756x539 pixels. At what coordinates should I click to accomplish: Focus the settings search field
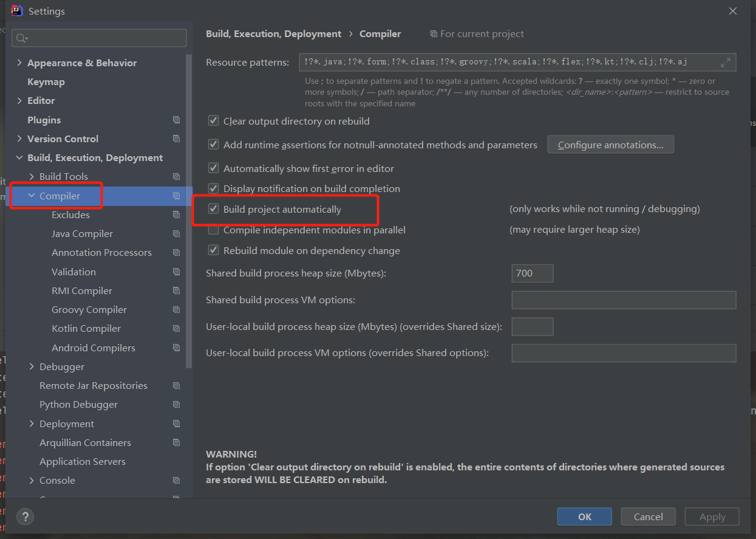(x=99, y=38)
